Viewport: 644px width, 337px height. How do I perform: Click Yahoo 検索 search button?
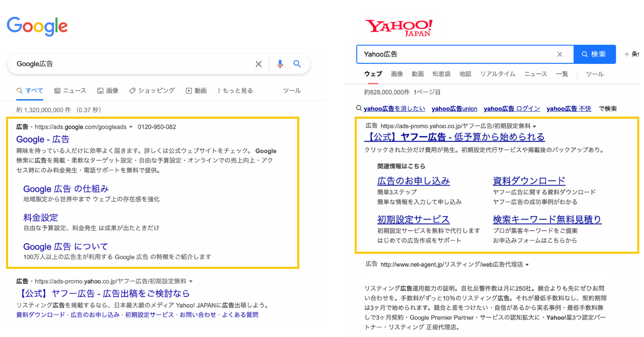[x=595, y=54]
